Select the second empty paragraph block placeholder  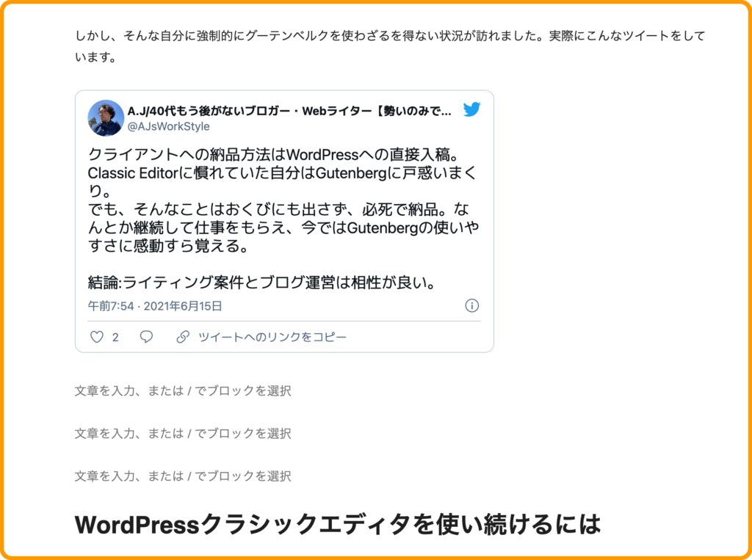pyautogui.click(x=183, y=434)
